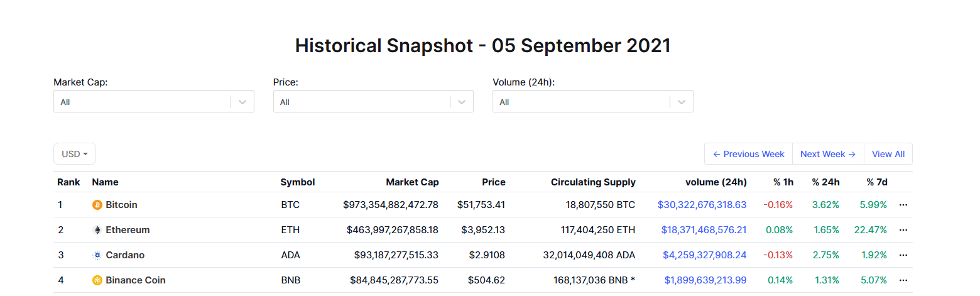Viewport: 980px width, 296px height.
Task: Sort table by Rank column header
Action: coord(68,182)
